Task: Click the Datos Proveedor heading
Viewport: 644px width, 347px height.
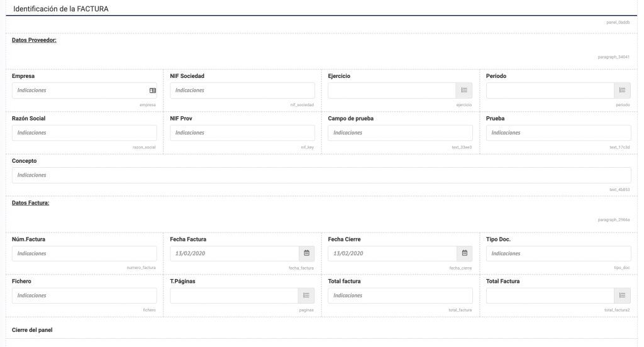Action: (34, 40)
